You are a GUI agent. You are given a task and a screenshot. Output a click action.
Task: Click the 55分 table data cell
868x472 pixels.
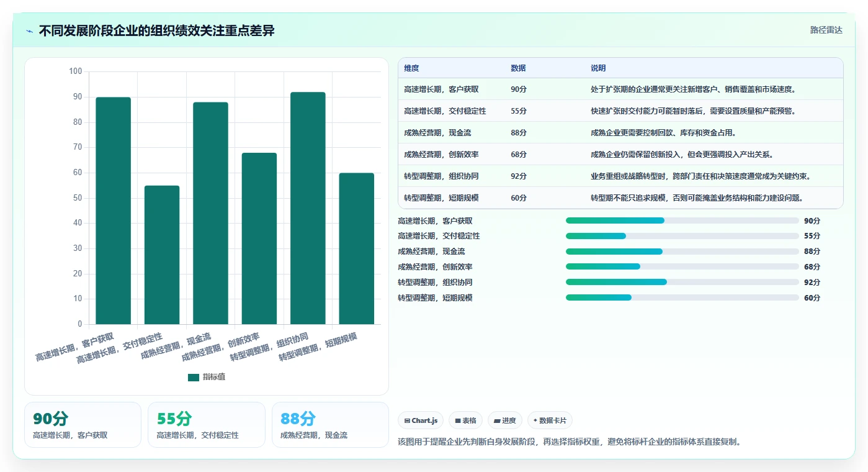click(519, 111)
